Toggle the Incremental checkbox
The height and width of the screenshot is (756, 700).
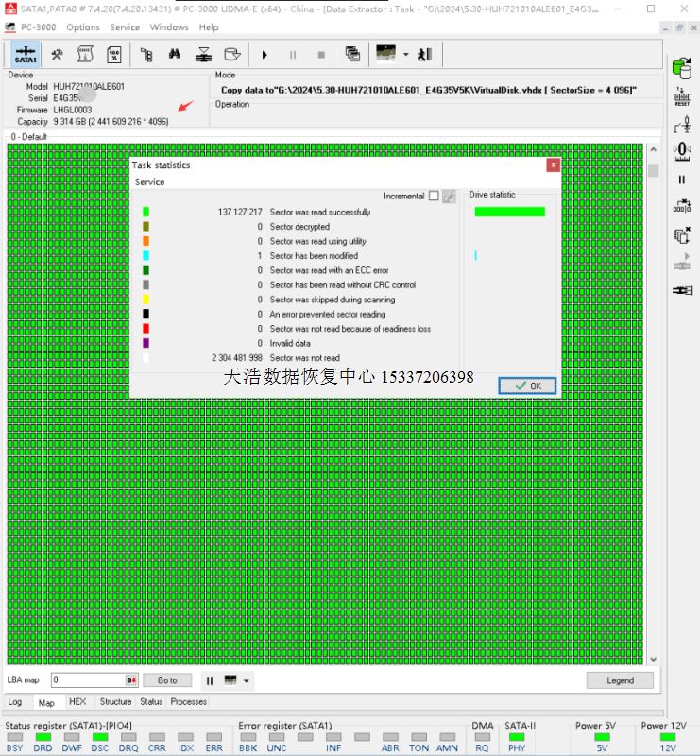434,197
